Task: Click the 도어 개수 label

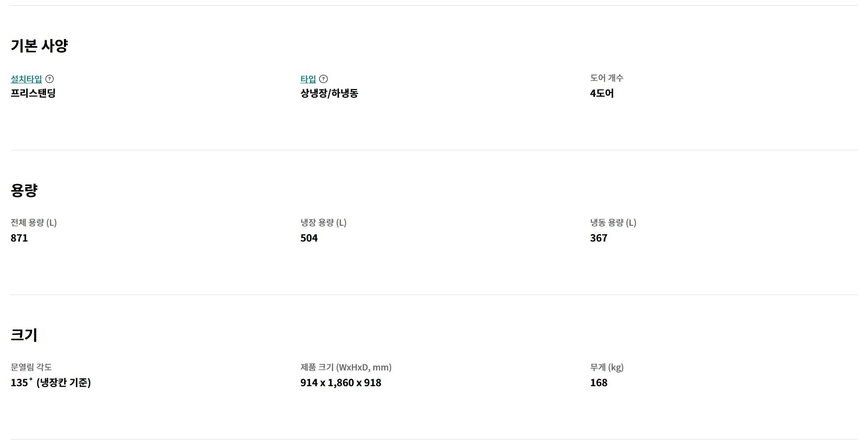Action: coord(606,78)
